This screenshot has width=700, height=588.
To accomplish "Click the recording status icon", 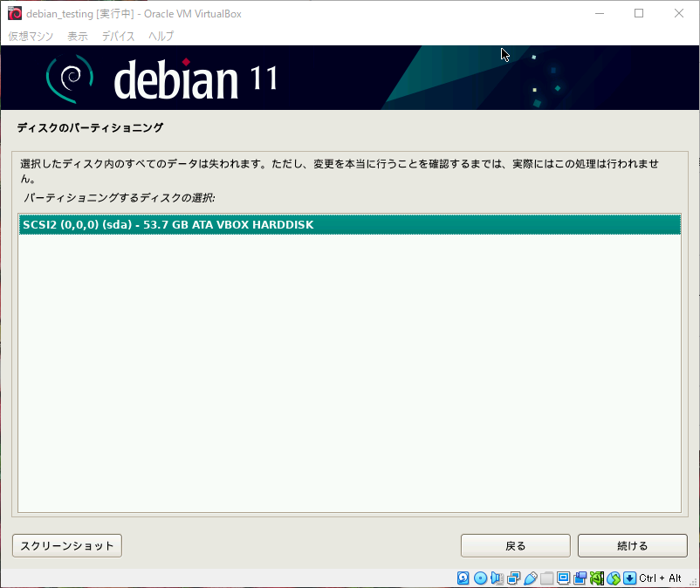I will pyautogui.click(x=580, y=578).
